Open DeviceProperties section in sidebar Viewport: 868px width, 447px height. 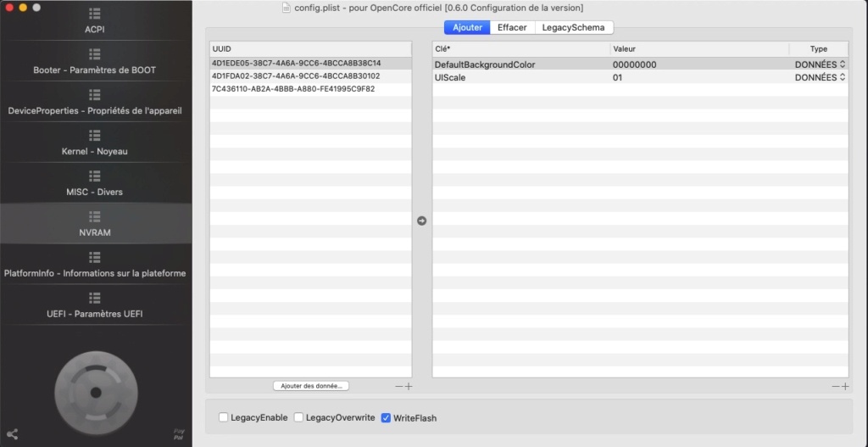(95, 102)
